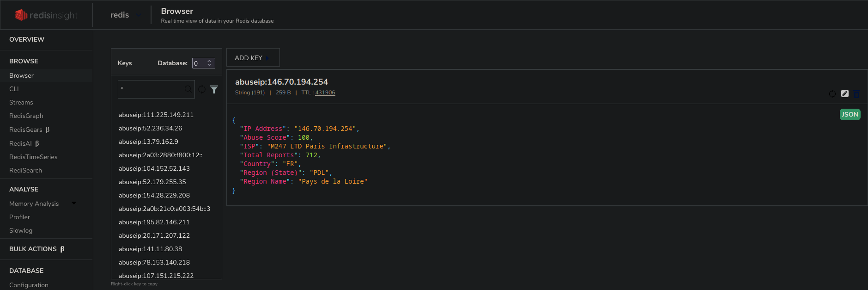Click the ADD KEY button

point(253,58)
